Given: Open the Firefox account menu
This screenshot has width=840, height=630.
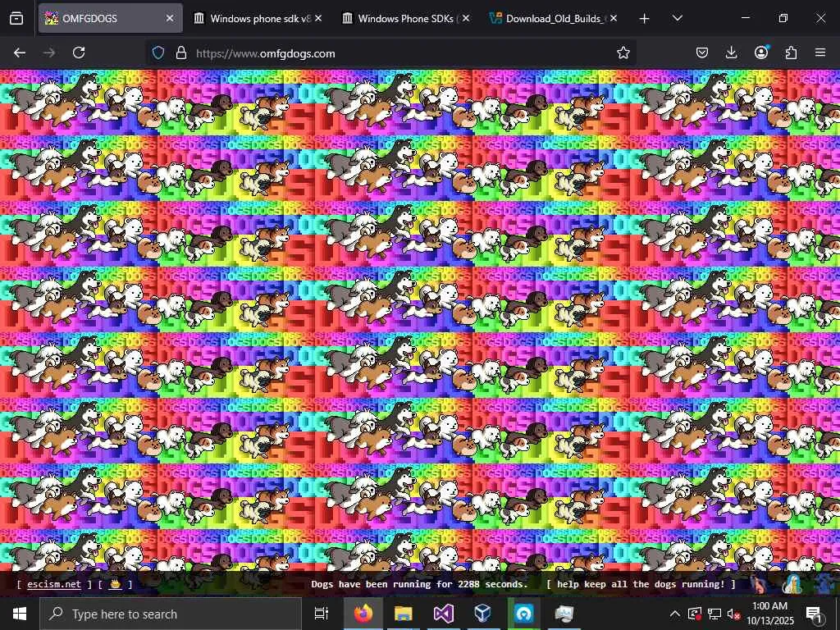Looking at the screenshot, I should 761,52.
